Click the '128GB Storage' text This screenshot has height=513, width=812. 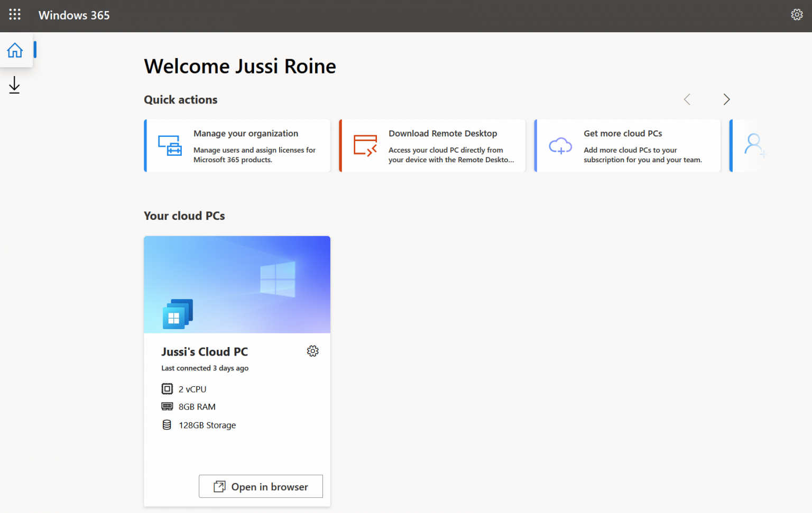[207, 425]
